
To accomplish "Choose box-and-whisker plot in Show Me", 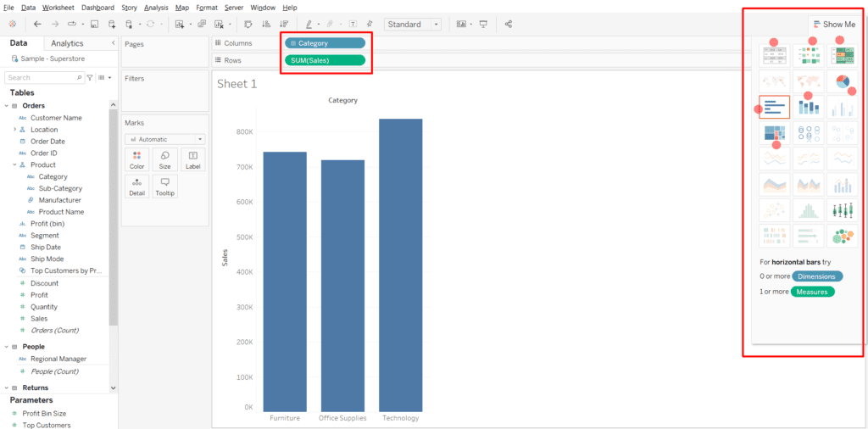I will tap(842, 209).
